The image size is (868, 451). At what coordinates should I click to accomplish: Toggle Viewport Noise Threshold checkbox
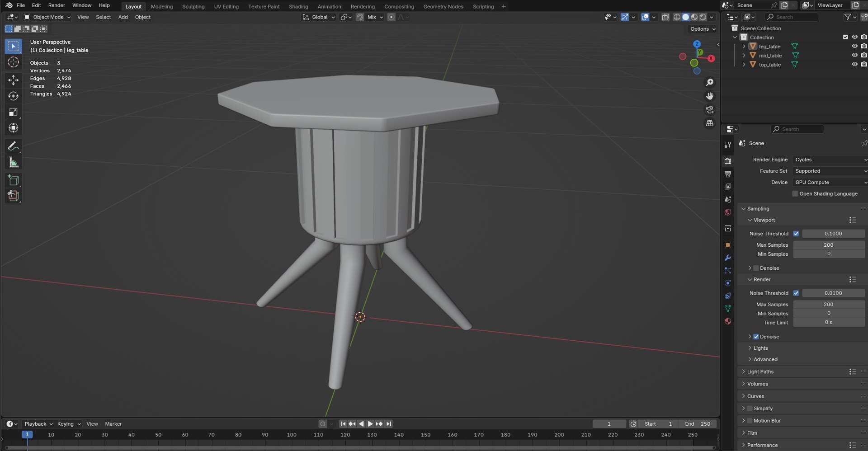point(796,234)
